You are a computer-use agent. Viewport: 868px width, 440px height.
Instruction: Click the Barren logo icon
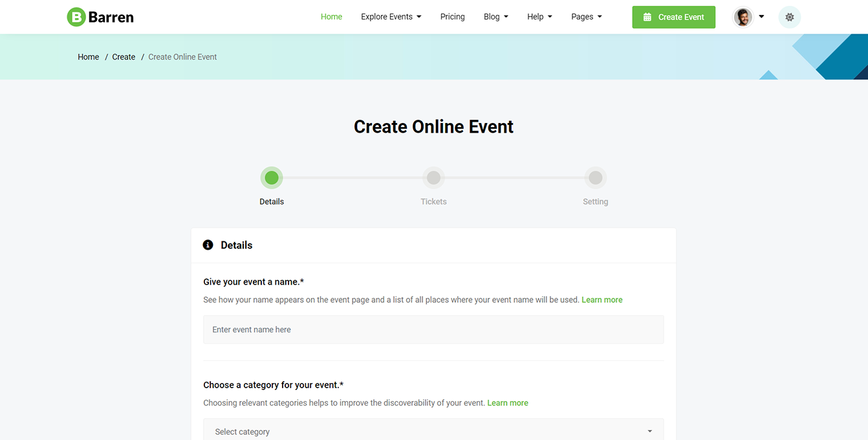coord(76,17)
